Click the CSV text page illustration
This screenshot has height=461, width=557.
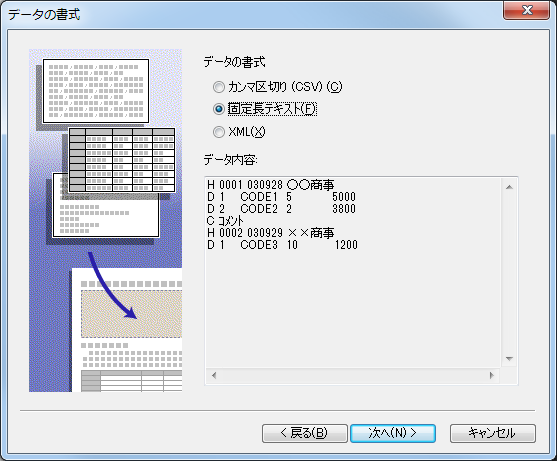[x=96, y=91]
